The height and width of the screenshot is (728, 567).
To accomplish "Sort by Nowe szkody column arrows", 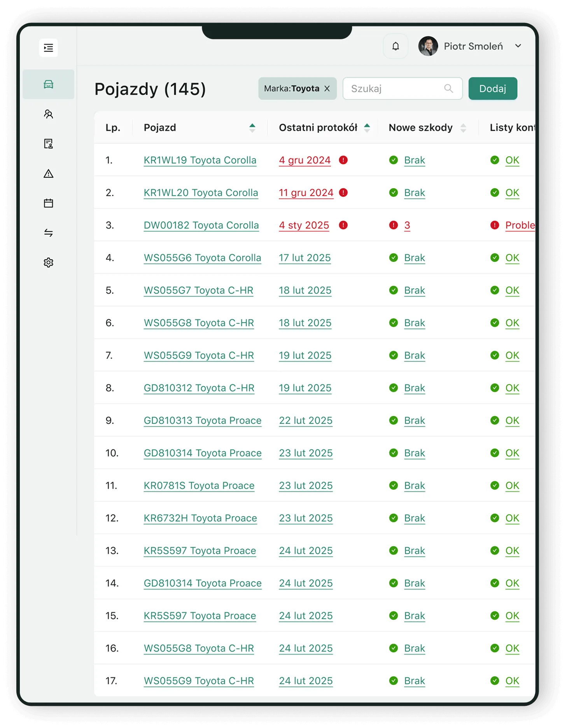I will (x=463, y=128).
